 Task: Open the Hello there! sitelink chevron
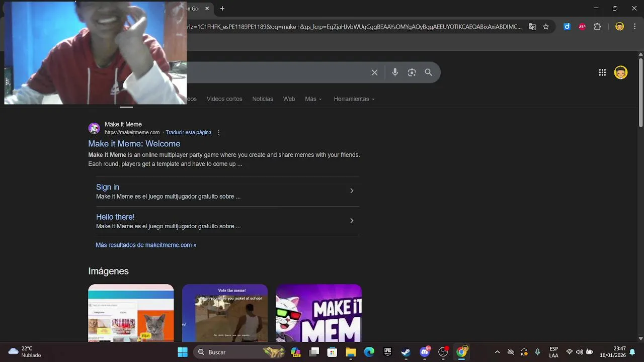tap(352, 220)
